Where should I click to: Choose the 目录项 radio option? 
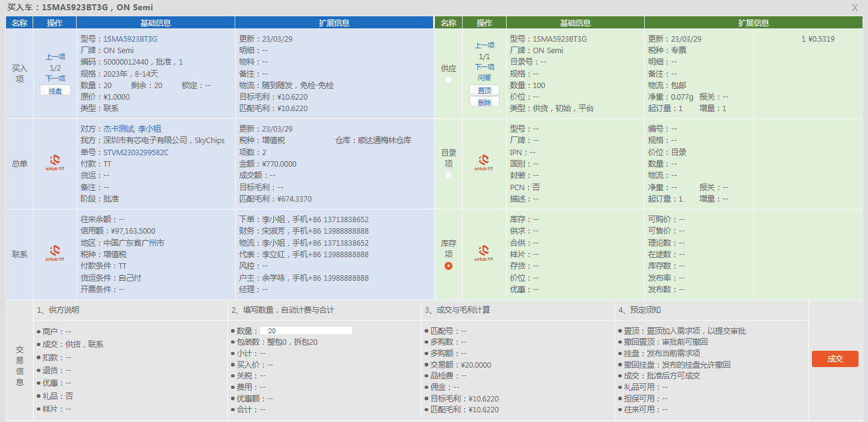(448, 175)
